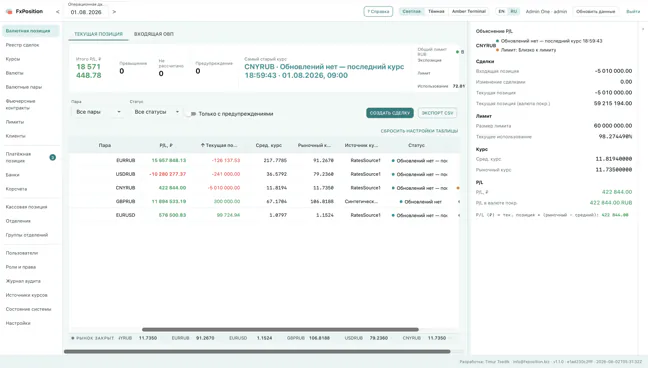
Task: Open Клиенты in sidebar
Action: [x=31, y=136]
